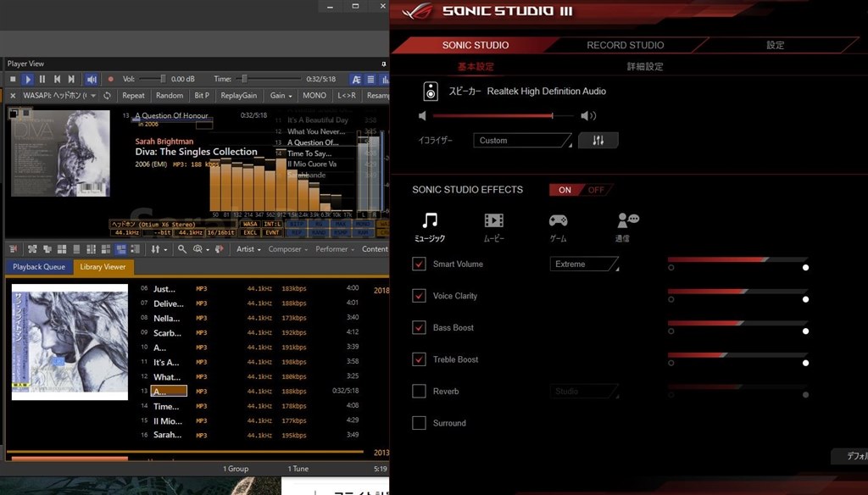This screenshot has height=495, width=868.
Task: Click the four-squares grid layout icon
Action: [62, 249]
